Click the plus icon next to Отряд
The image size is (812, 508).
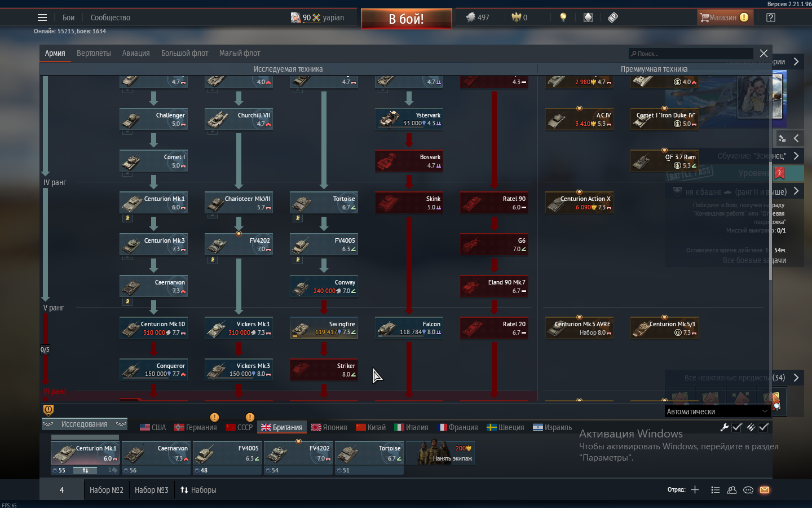point(695,490)
